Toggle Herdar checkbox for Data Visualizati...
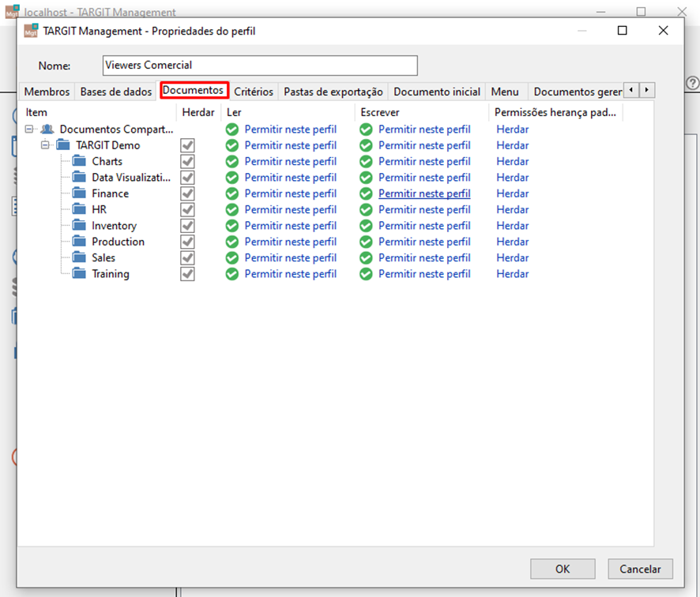The height and width of the screenshot is (597, 700). [x=187, y=178]
